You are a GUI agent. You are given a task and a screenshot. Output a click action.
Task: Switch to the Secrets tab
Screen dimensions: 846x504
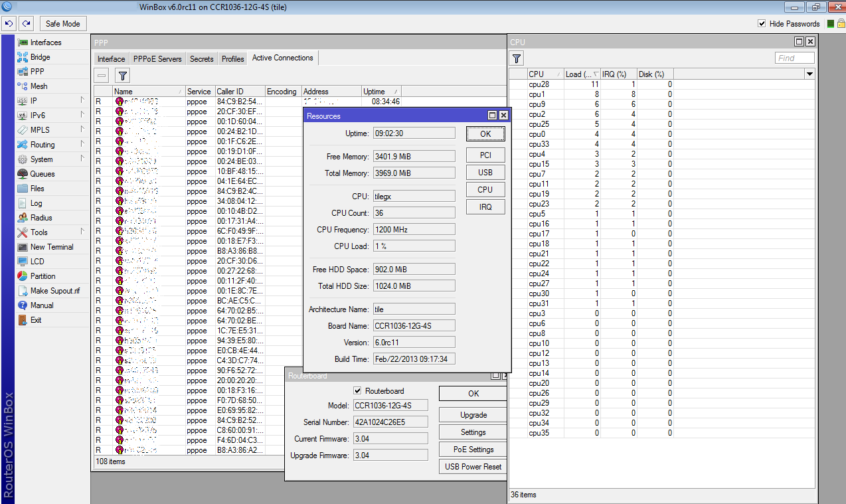point(202,59)
